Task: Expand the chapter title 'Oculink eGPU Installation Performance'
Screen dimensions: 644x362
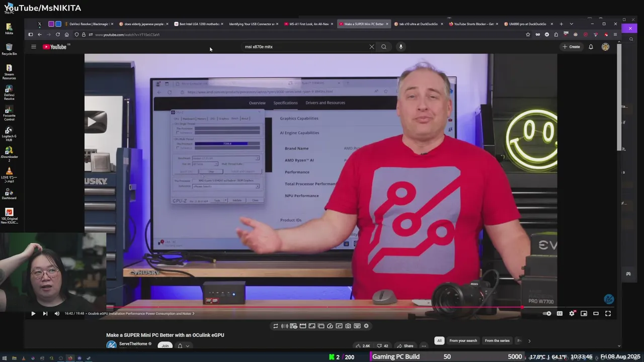Action: [141, 314]
